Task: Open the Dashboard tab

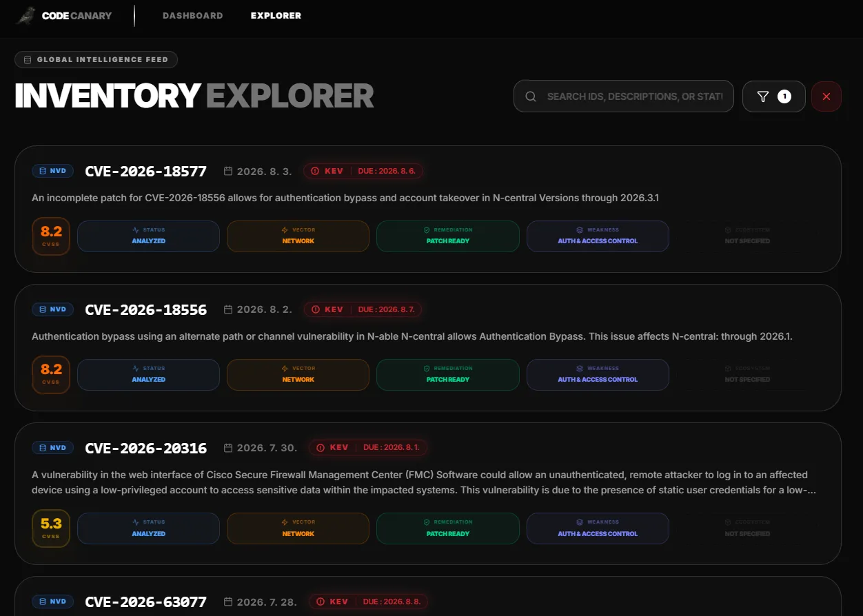Action: pyautogui.click(x=193, y=15)
